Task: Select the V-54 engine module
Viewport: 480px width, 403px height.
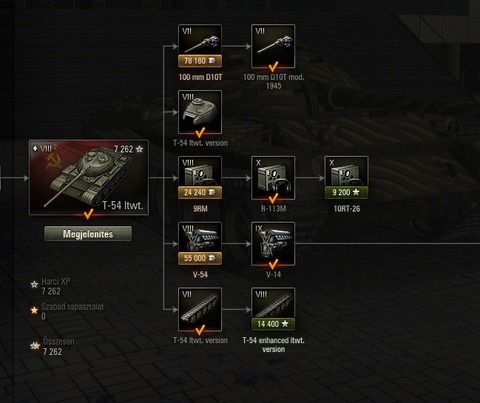Action: pos(200,244)
